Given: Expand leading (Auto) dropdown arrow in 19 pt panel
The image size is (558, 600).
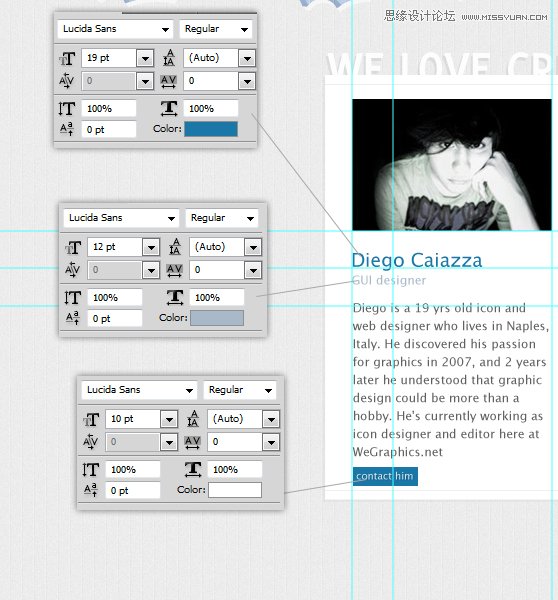Looking at the screenshot, I should 247,59.
